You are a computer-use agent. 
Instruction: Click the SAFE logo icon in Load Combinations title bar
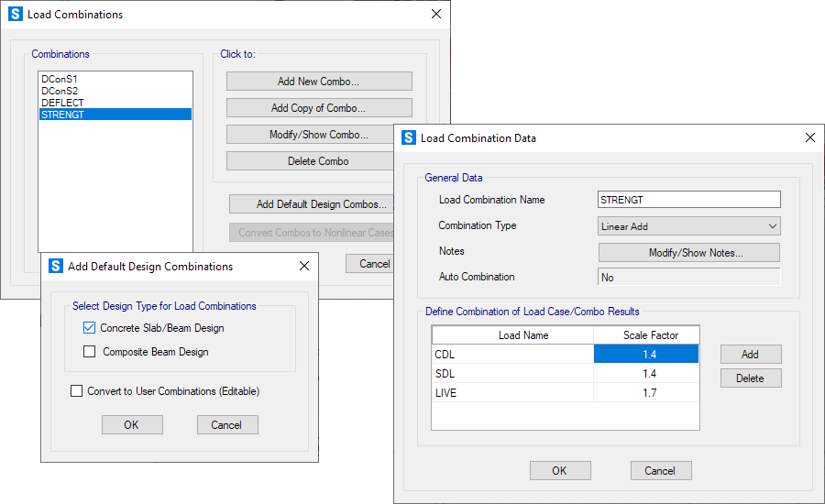coord(15,15)
